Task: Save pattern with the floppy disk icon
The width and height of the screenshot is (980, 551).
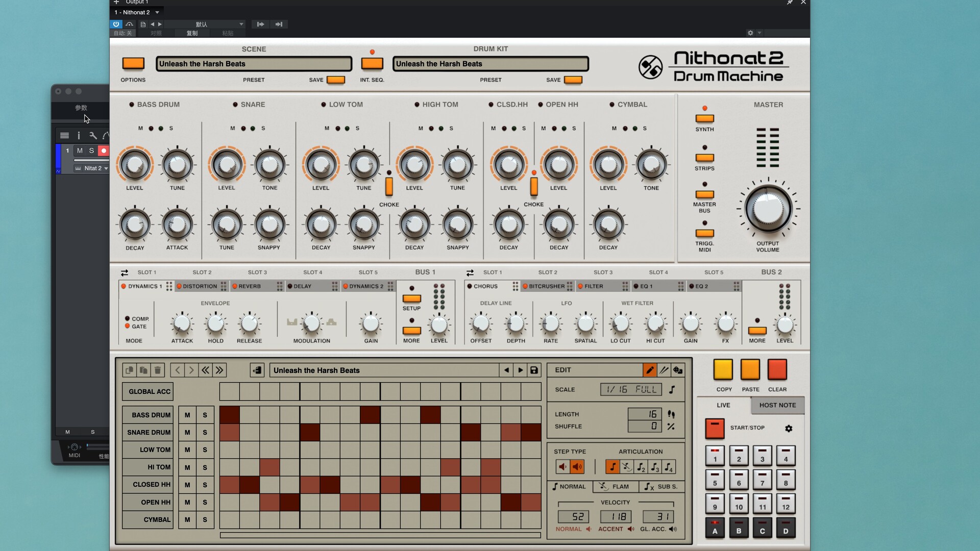Action: tap(534, 370)
